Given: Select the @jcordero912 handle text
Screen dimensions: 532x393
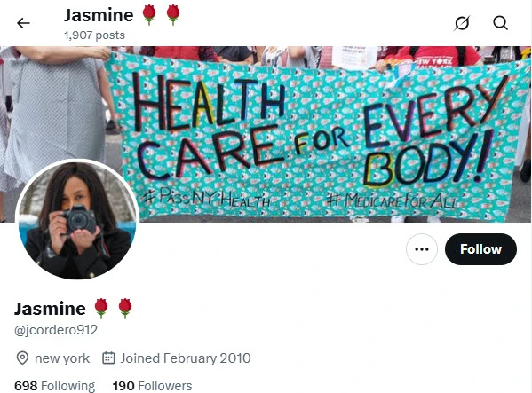Looking at the screenshot, I should click(x=56, y=330).
